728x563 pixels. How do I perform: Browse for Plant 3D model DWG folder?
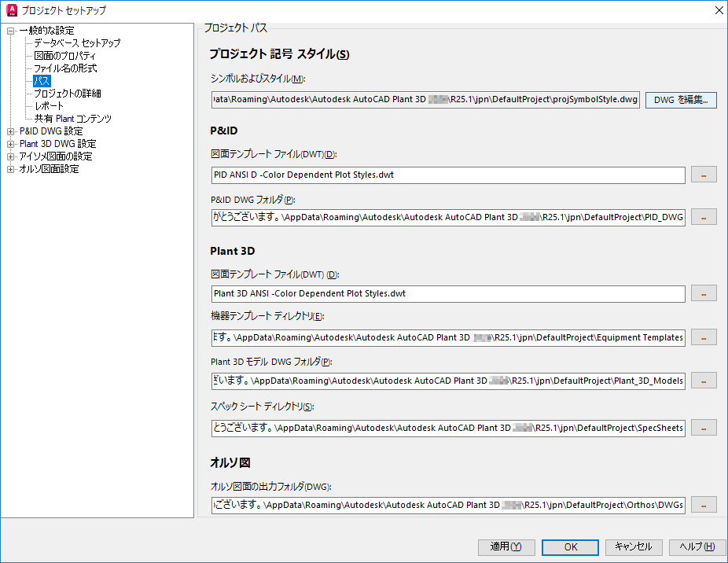pyautogui.click(x=704, y=381)
